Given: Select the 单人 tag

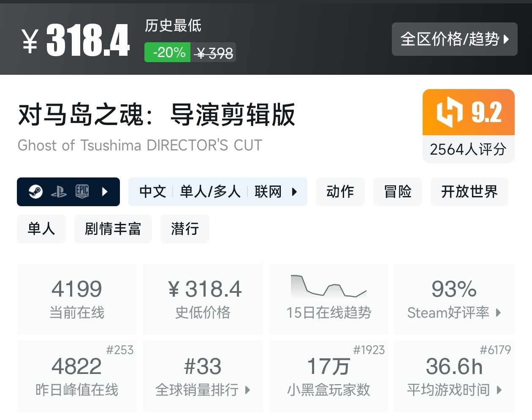Looking at the screenshot, I should (x=41, y=229).
